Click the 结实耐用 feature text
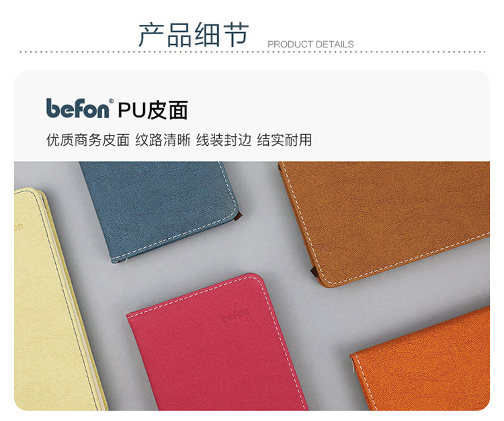This screenshot has height=421, width=504. (x=284, y=140)
